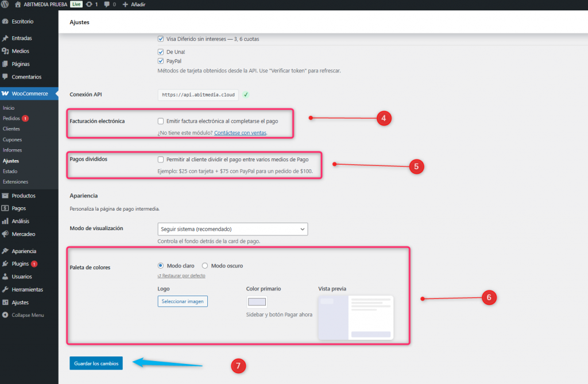Click the updates icon in the admin bar
The height and width of the screenshot is (384, 588).
pyautogui.click(x=89, y=5)
